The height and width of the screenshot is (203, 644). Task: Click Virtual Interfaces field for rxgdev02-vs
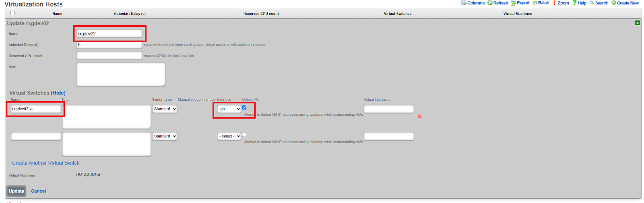coord(389,109)
